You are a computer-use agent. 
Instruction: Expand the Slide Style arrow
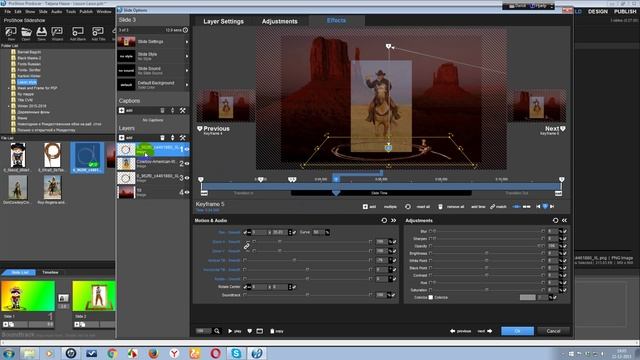pyautogui.click(x=187, y=56)
